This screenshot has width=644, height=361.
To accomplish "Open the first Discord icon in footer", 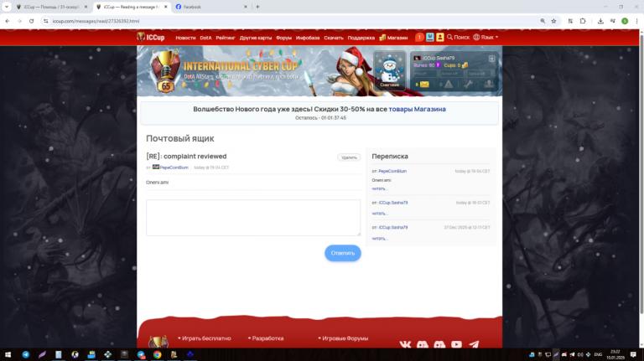I will pos(423,344).
